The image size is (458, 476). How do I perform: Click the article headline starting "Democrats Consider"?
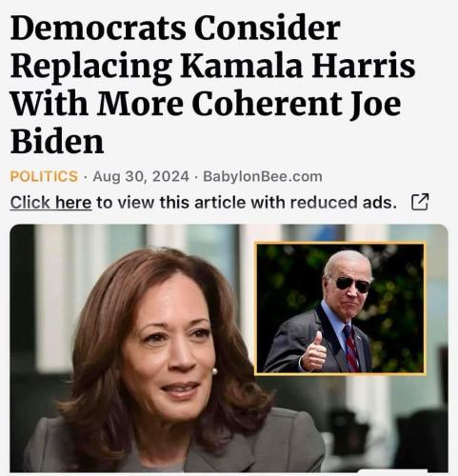point(212,84)
